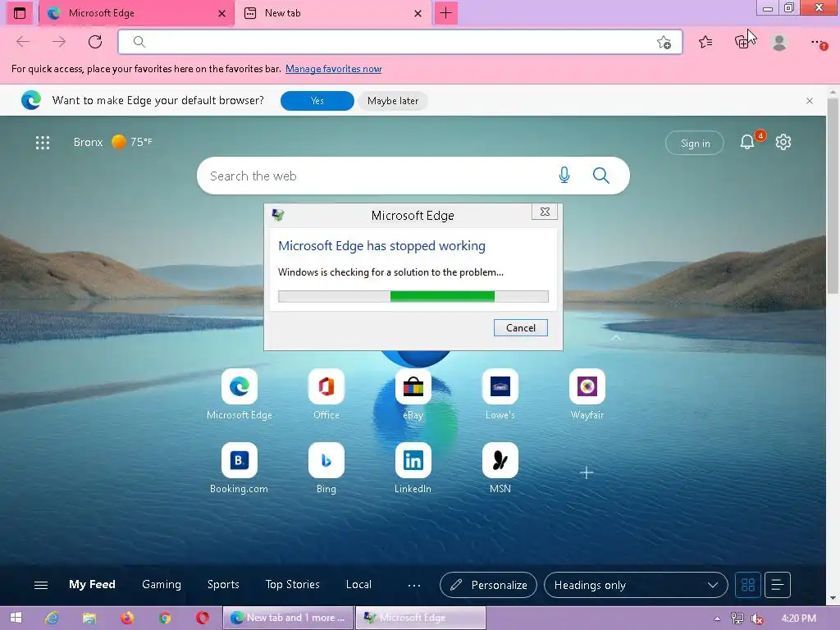Switch feed to grid view layout
Viewport: 840px width, 630px height.
click(x=748, y=585)
